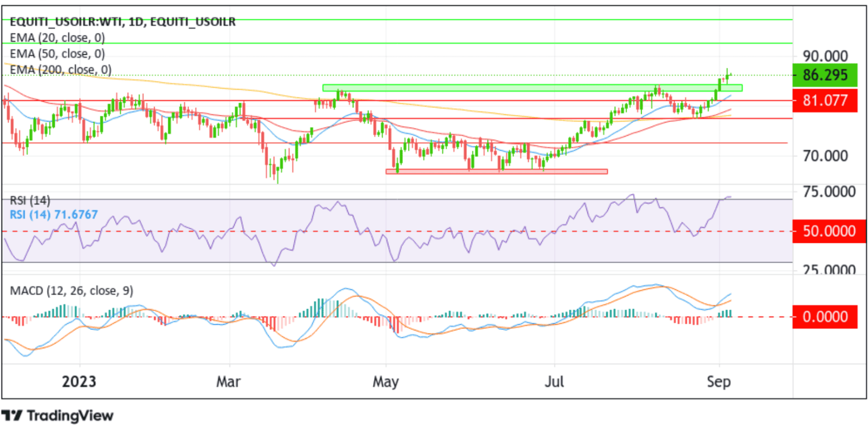Select the EMA (50, close, 0) legend

point(58,54)
